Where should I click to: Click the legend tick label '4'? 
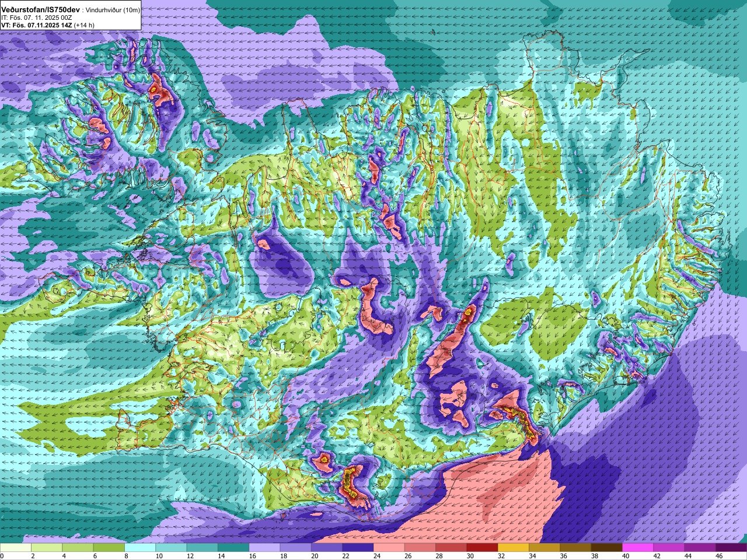[x=64, y=556]
